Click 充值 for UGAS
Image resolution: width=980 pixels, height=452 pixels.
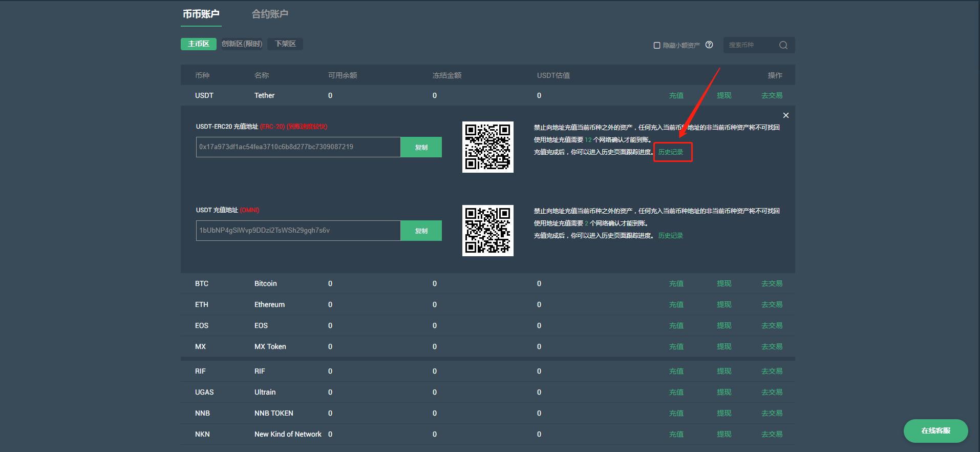click(676, 392)
